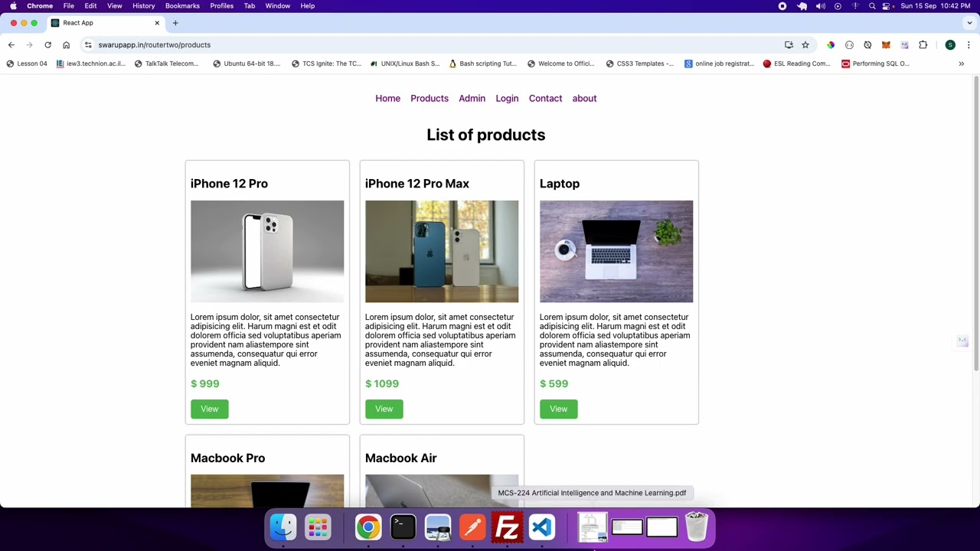Image resolution: width=980 pixels, height=551 pixels.
Task: Open the Login nav link
Action: pos(507,99)
